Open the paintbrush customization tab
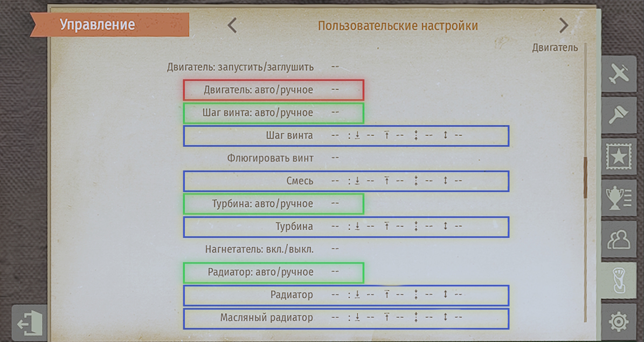The width and height of the screenshot is (644, 342). (x=619, y=116)
